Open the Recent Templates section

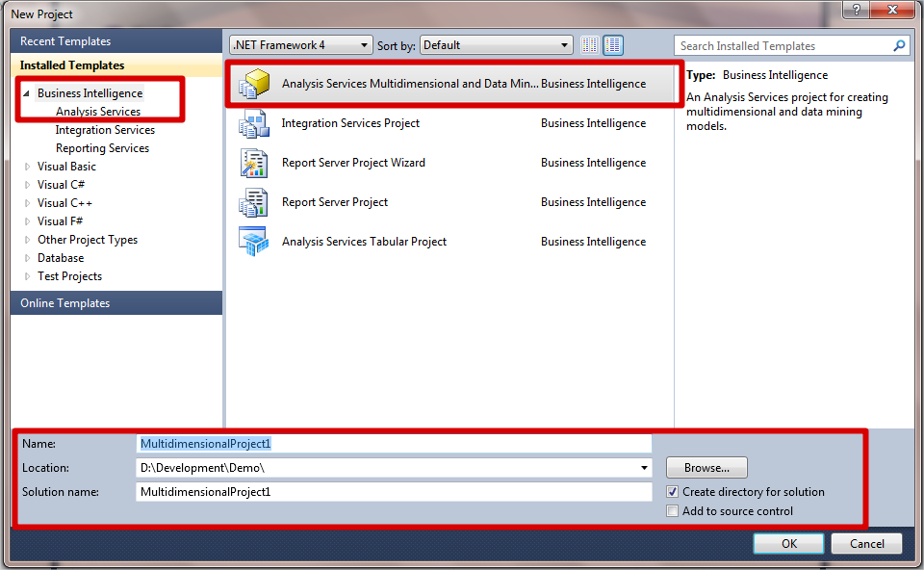[65, 41]
